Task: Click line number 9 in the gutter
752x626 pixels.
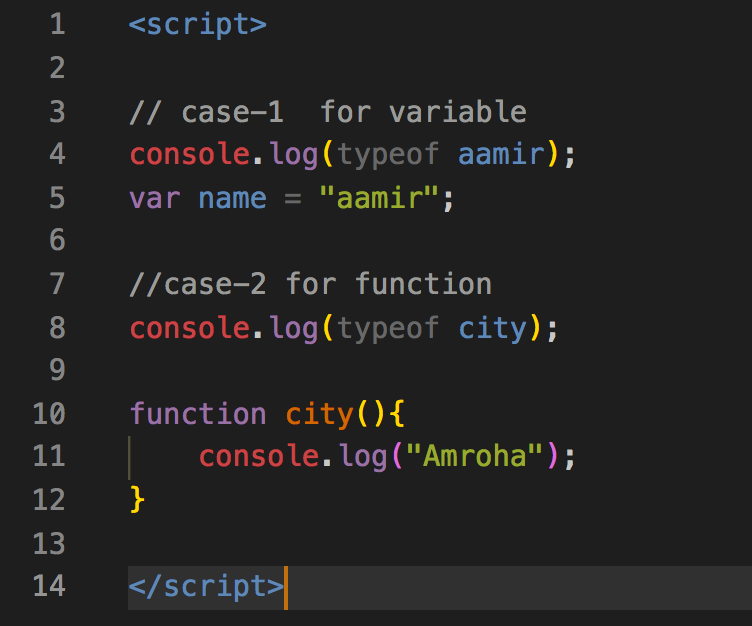Action: [58, 369]
